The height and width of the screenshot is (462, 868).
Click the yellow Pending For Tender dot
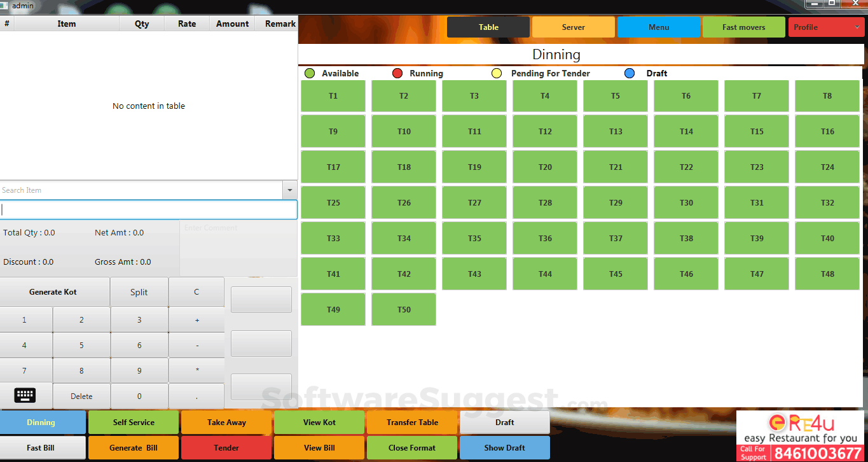point(497,73)
